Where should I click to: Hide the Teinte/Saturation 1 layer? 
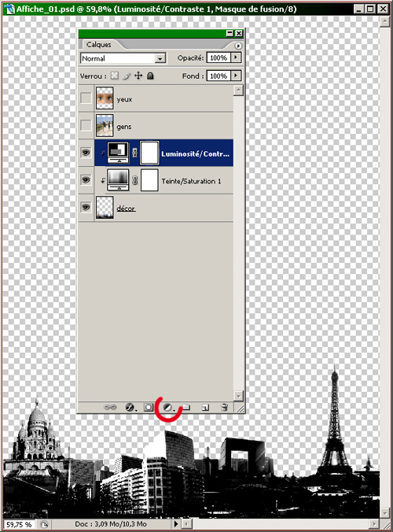pyautogui.click(x=86, y=179)
